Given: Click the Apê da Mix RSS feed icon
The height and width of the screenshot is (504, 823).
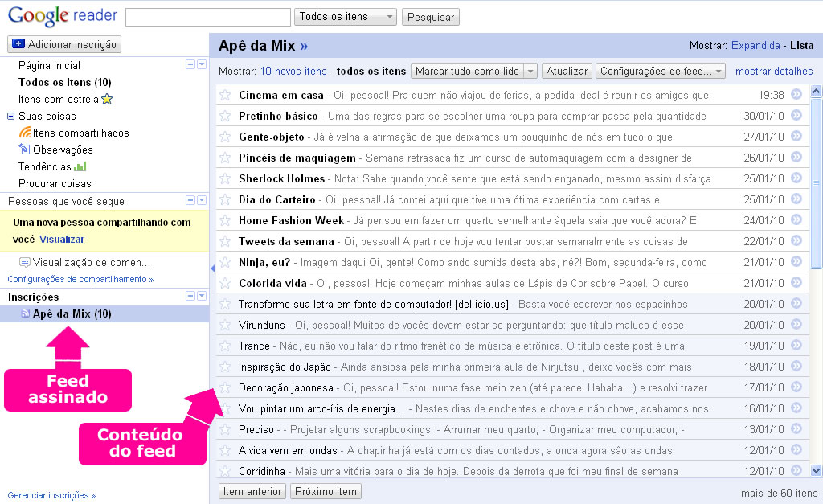Looking at the screenshot, I should click(x=25, y=313).
